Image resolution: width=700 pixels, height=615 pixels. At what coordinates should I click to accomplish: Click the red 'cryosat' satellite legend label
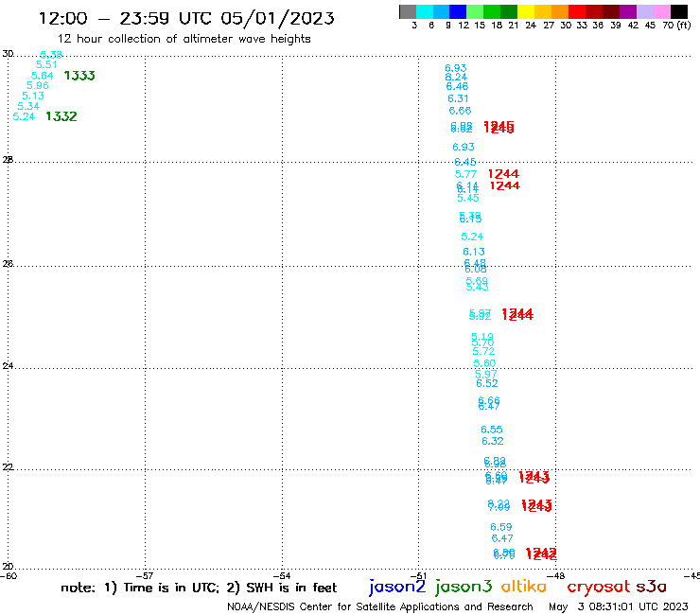pyautogui.click(x=599, y=587)
